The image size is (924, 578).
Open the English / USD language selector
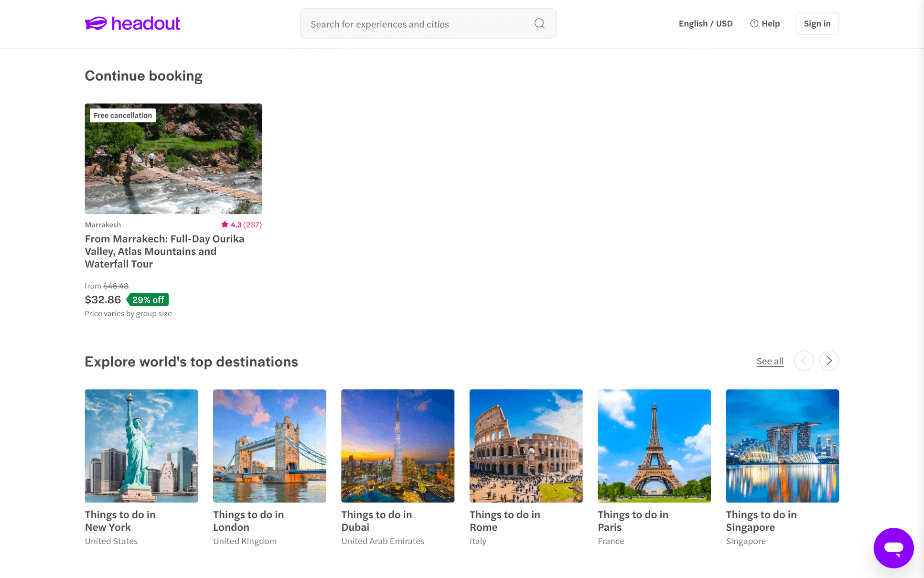click(x=705, y=23)
